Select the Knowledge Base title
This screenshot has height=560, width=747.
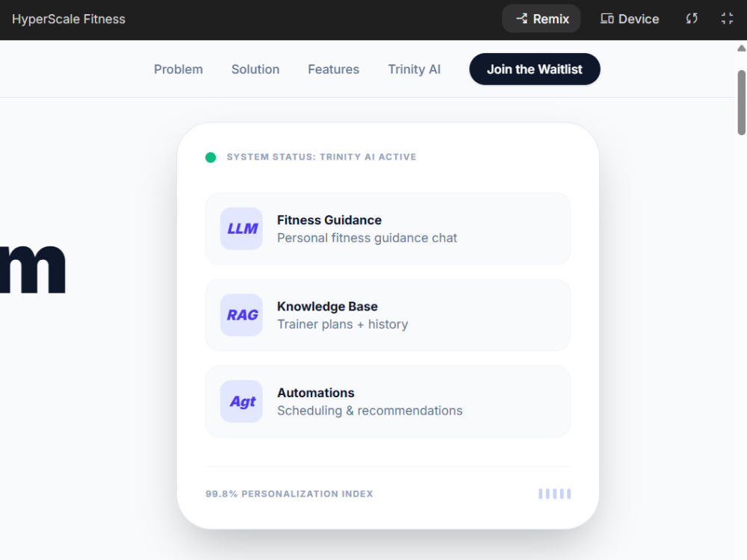327,306
